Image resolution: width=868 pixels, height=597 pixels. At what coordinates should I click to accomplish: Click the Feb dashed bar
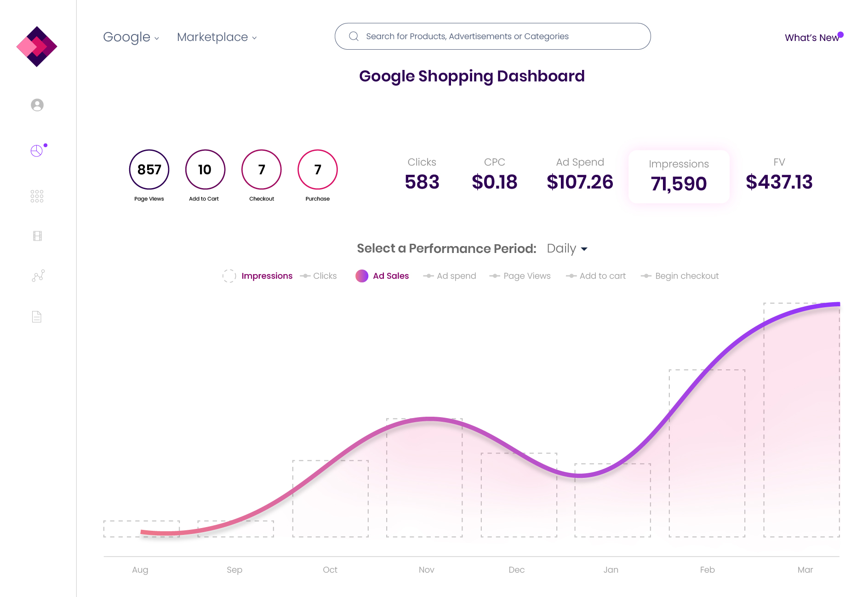pyautogui.click(x=707, y=453)
